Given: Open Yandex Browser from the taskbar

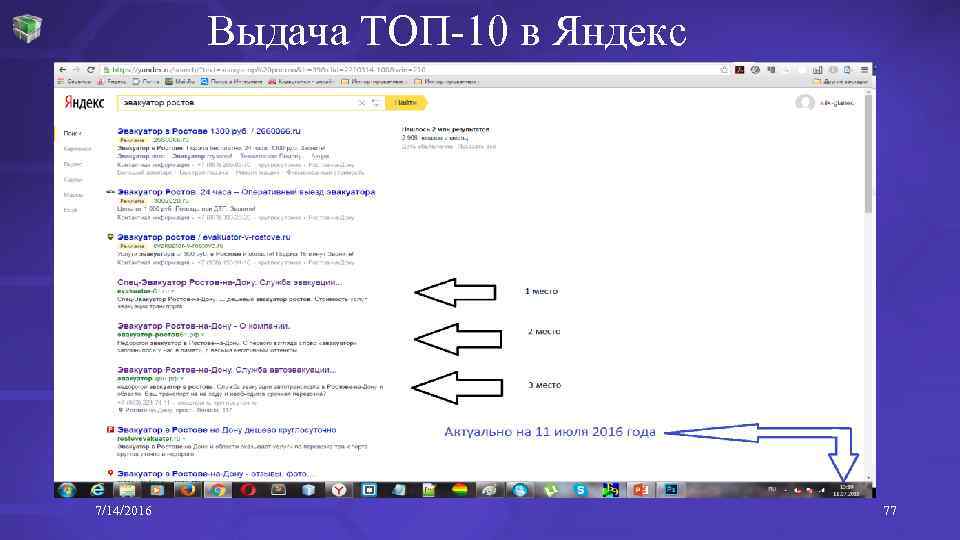Looking at the screenshot, I should (339, 490).
